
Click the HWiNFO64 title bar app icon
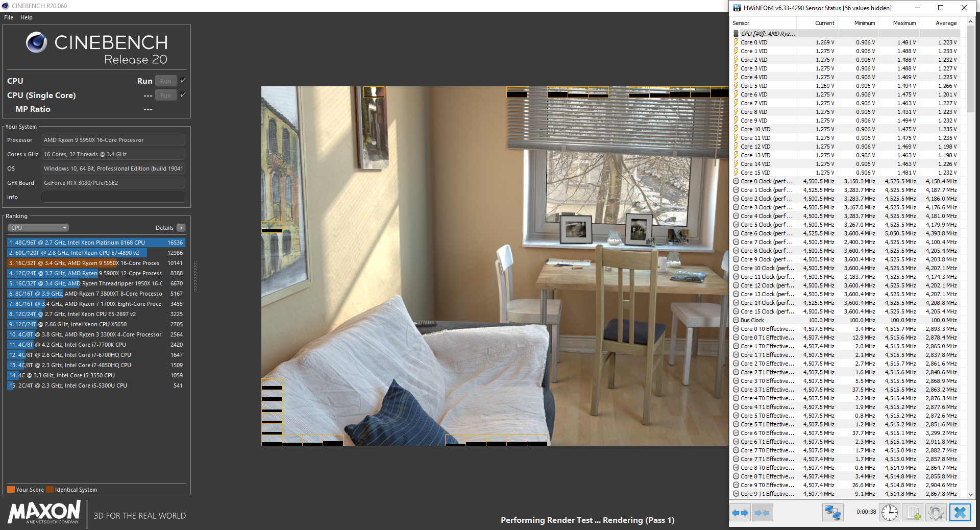737,8
